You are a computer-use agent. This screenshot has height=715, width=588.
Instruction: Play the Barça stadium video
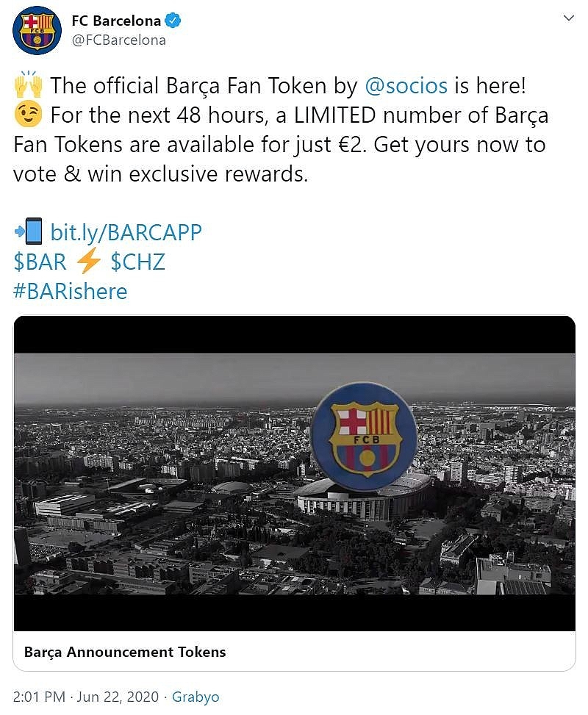pyautogui.click(x=295, y=473)
